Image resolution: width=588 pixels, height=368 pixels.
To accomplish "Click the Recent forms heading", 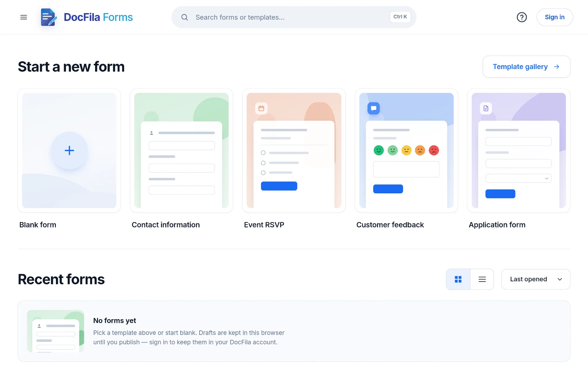I will click(x=61, y=279).
